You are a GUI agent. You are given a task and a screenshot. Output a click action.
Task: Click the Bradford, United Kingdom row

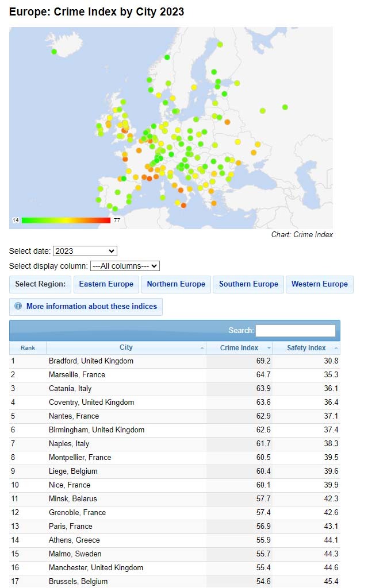click(x=91, y=361)
